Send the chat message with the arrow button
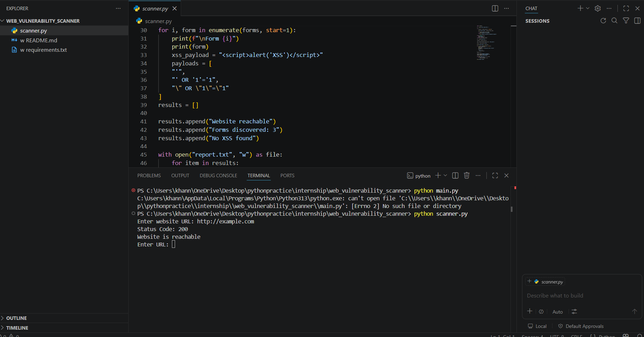Image resolution: width=644 pixels, height=337 pixels. tap(635, 311)
